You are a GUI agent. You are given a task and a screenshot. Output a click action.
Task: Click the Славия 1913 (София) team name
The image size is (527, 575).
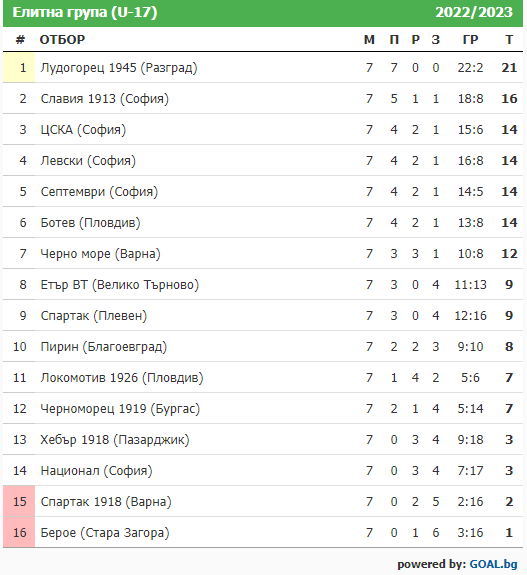point(105,99)
